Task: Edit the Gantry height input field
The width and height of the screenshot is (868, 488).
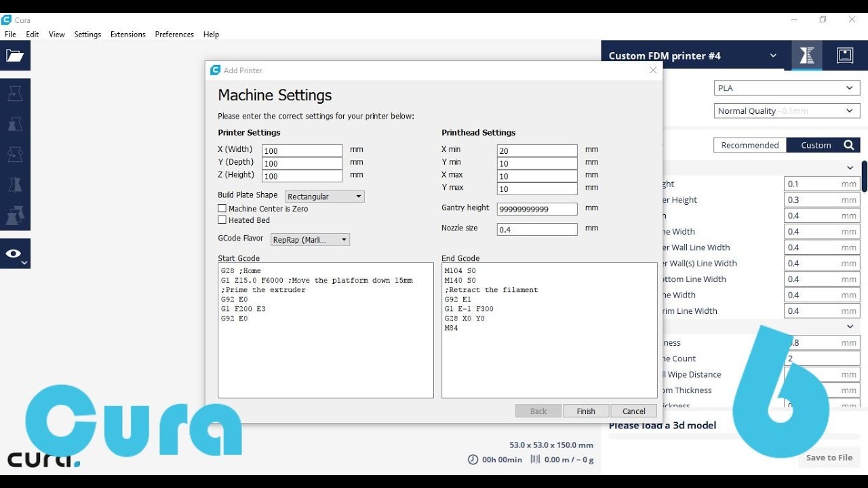Action: point(536,209)
